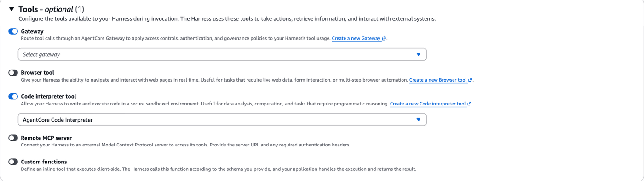Open the Select gateway dropdown
The width and height of the screenshot is (644, 181).
click(222, 54)
